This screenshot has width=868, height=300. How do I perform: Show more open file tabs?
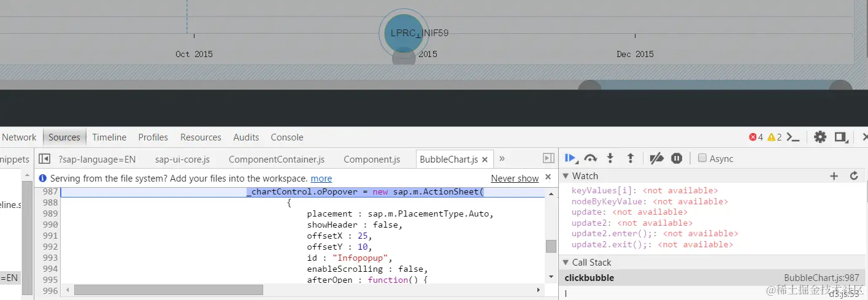point(502,159)
